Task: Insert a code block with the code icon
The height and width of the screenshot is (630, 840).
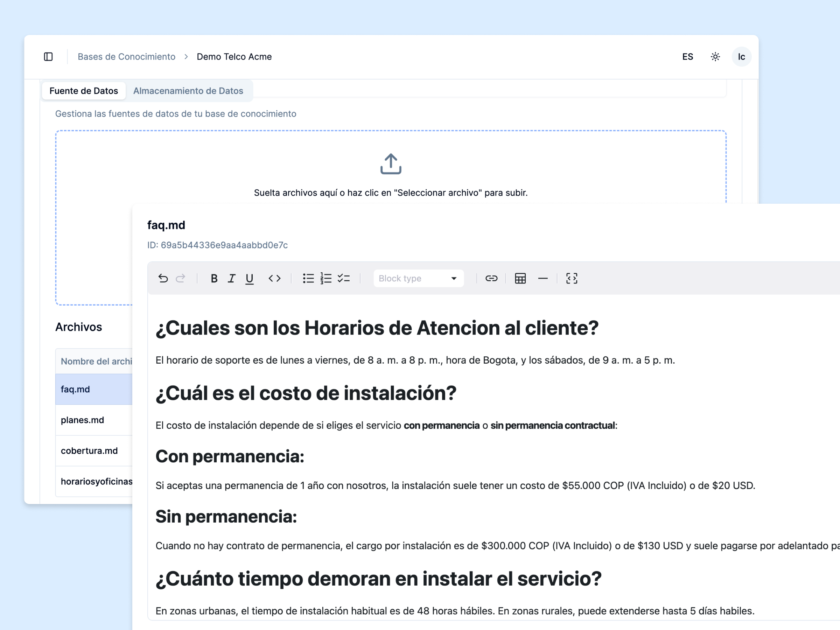Action: coord(274,278)
